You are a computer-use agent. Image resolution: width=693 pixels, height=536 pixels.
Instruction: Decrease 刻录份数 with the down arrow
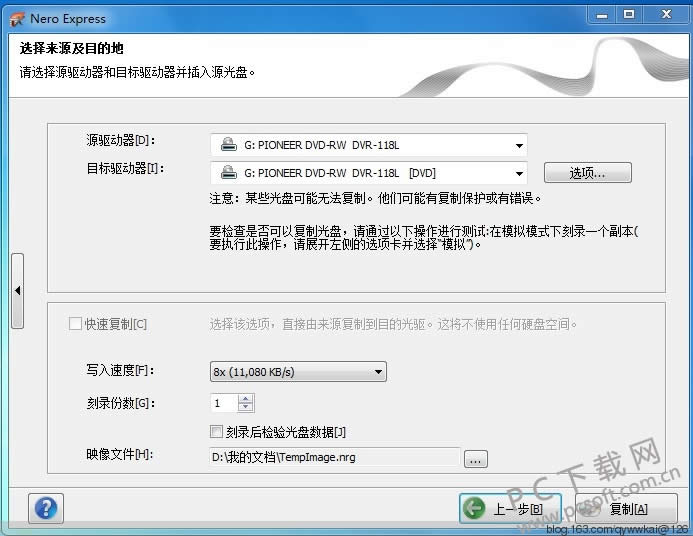coord(247,408)
